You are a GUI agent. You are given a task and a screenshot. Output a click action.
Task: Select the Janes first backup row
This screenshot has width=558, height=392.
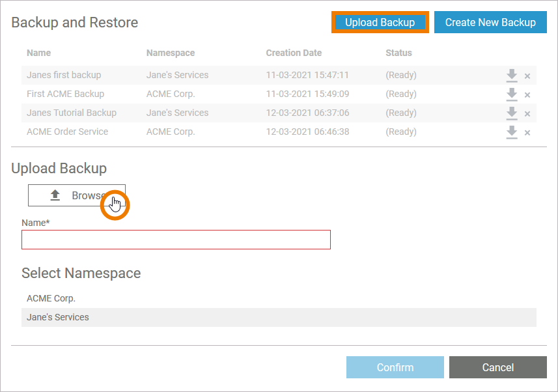(x=64, y=75)
